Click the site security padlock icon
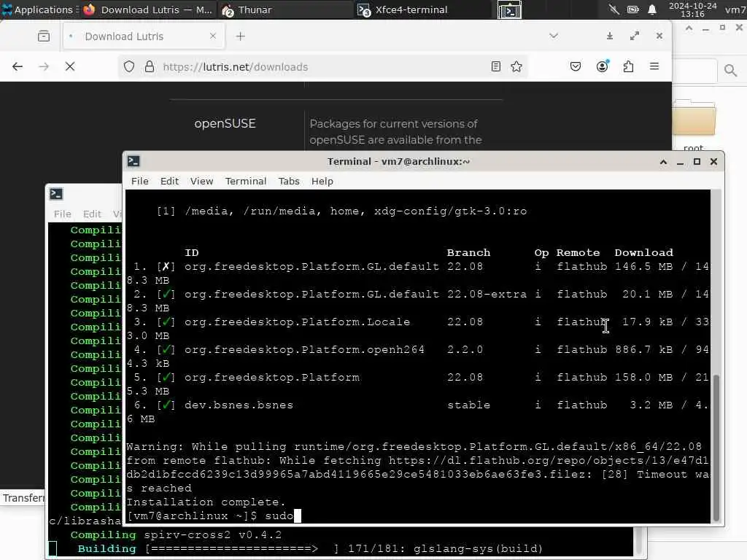 click(x=150, y=66)
